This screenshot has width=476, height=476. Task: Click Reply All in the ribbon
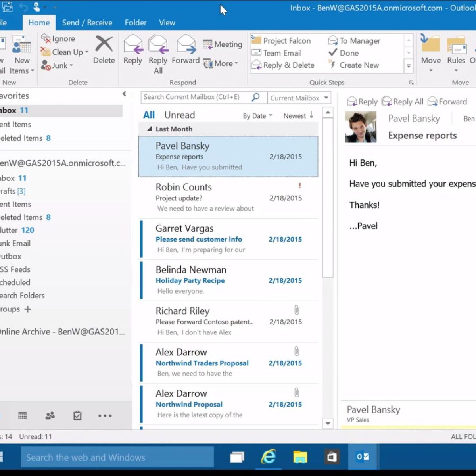tap(158, 54)
